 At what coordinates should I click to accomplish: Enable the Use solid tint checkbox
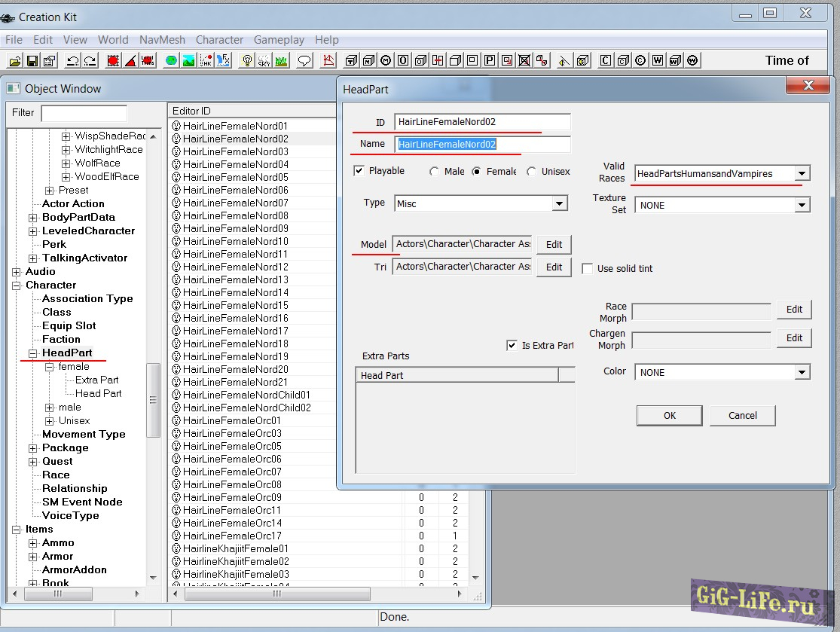pyautogui.click(x=588, y=269)
